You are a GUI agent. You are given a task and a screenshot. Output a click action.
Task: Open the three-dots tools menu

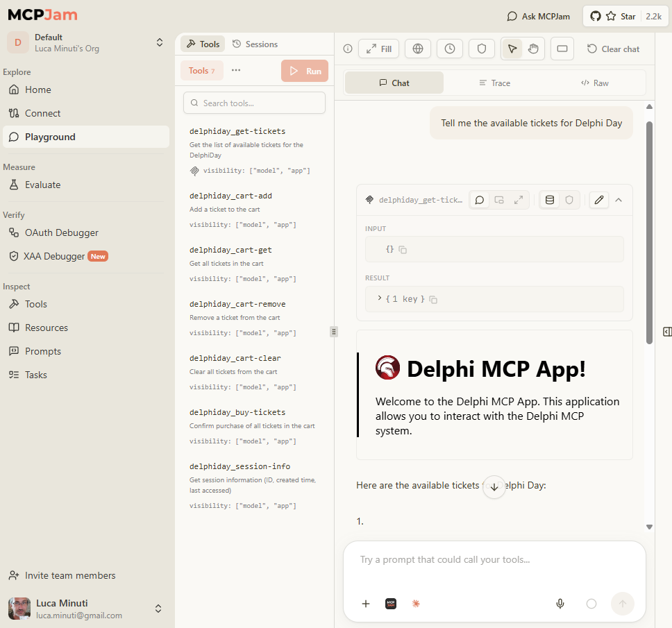[x=236, y=70]
